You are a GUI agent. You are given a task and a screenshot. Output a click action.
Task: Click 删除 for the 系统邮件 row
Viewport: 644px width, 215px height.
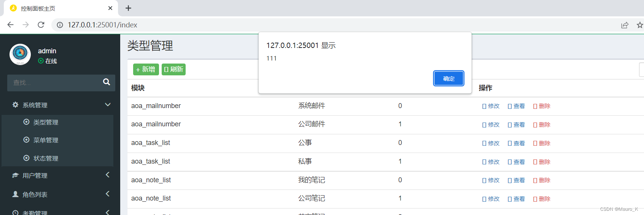542,106
